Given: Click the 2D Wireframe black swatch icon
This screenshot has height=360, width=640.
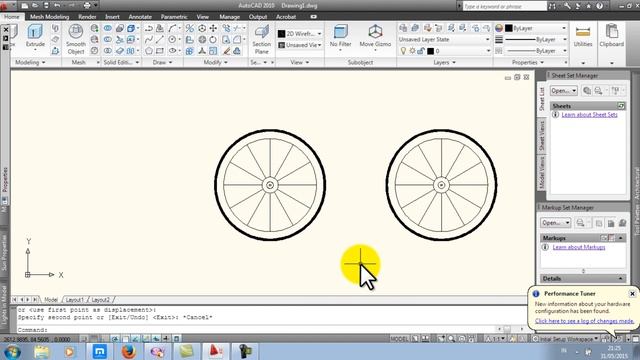Looking at the screenshot, I should pyautogui.click(x=281, y=34).
